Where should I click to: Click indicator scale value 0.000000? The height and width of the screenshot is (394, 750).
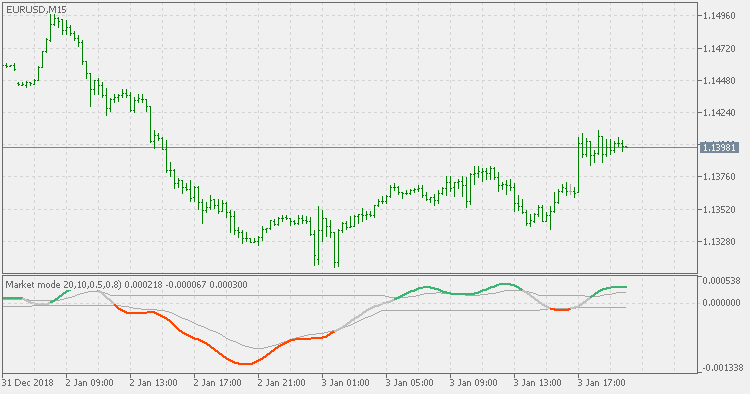[x=721, y=303]
